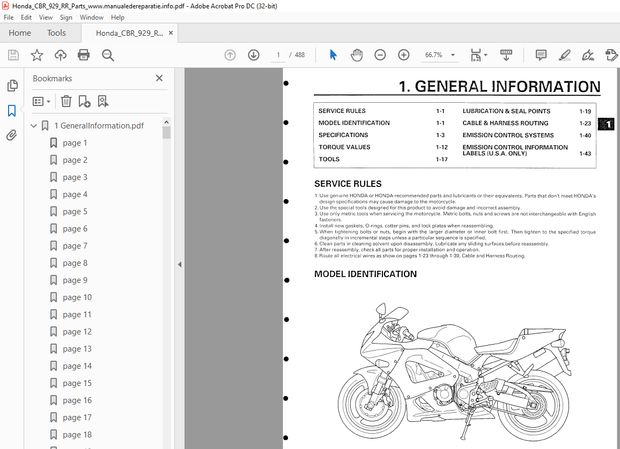
Task: Jump to bookmark page 1
Action: [75, 143]
